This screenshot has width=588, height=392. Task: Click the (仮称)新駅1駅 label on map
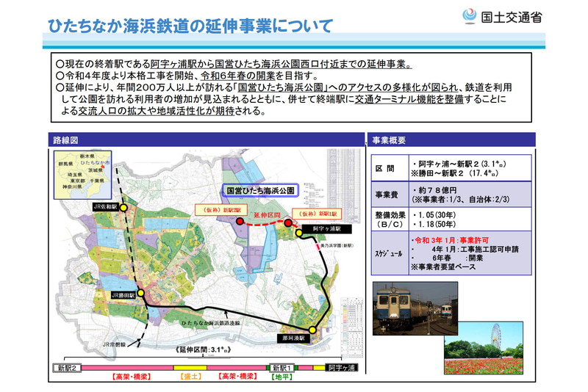pos(317,214)
